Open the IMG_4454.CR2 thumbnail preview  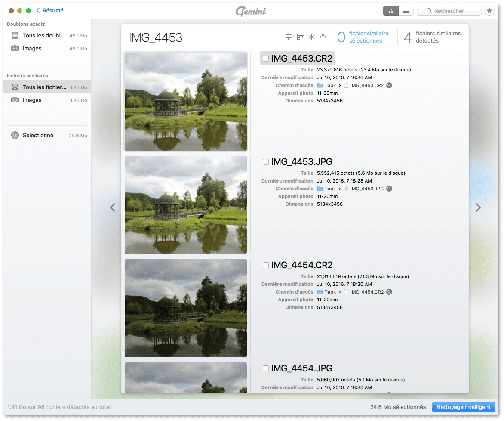click(x=186, y=308)
